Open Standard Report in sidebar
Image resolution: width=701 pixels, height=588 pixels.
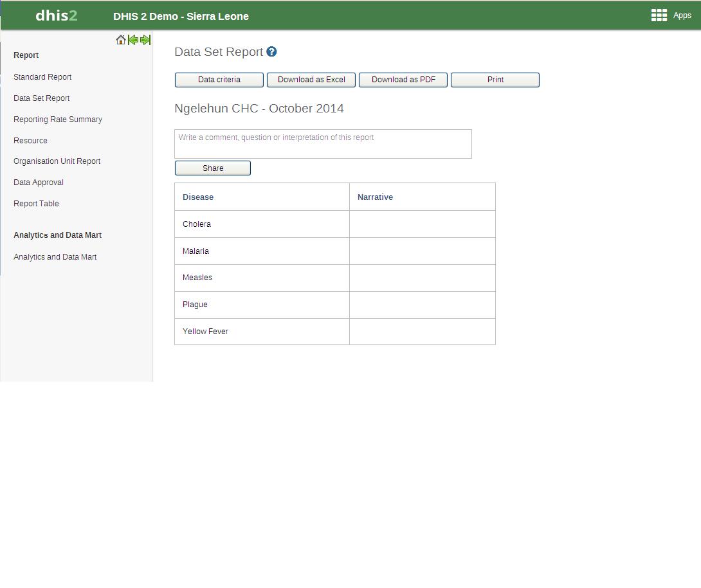pyautogui.click(x=42, y=77)
